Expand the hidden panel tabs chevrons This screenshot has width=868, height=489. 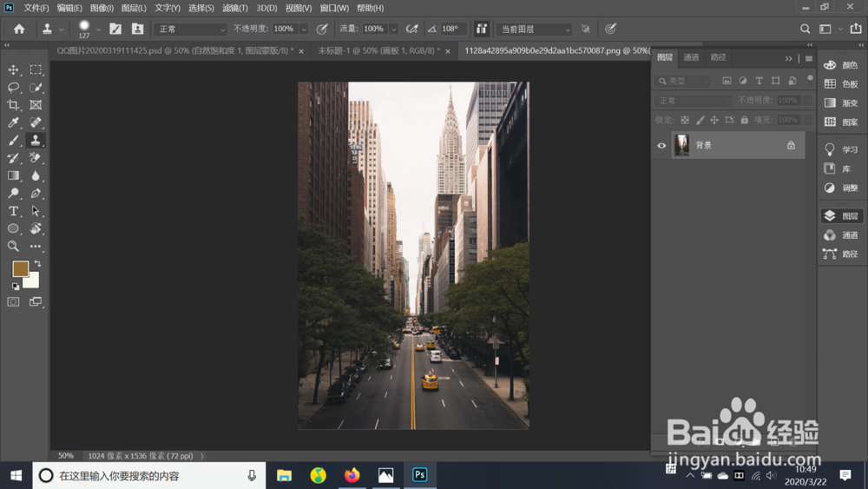pyautogui.click(x=788, y=58)
